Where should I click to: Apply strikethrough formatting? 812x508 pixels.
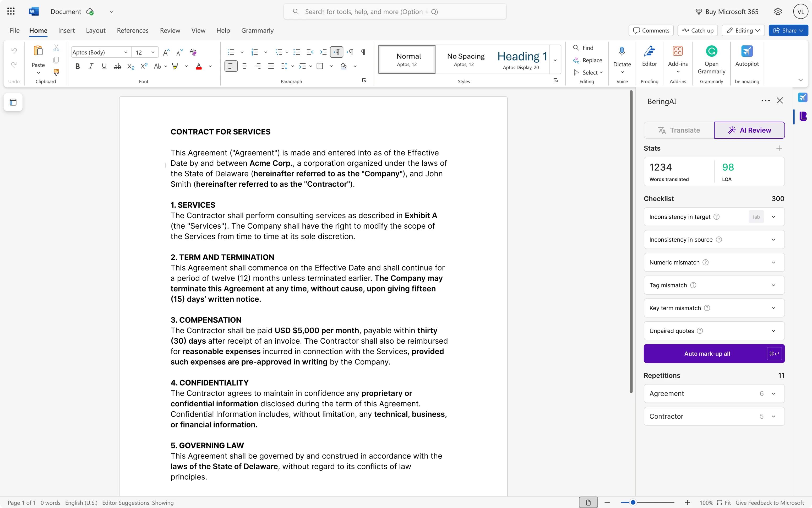click(117, 66)
